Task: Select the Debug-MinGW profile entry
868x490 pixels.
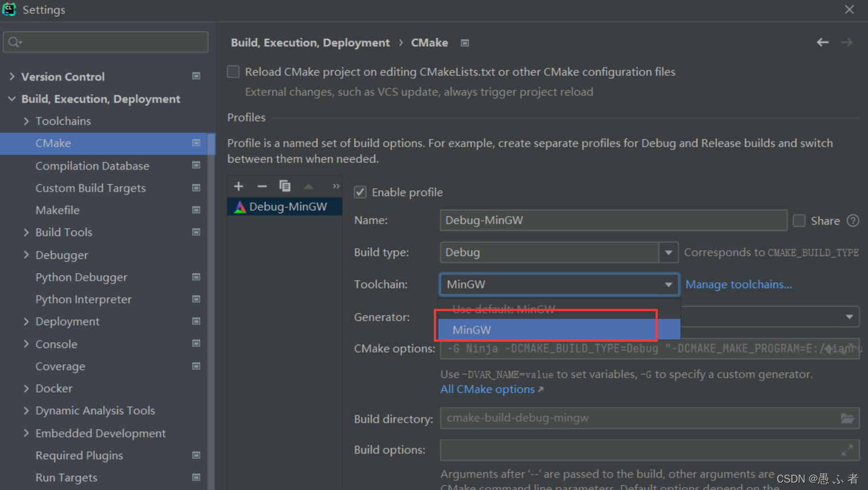Action: tap(285, 206)
